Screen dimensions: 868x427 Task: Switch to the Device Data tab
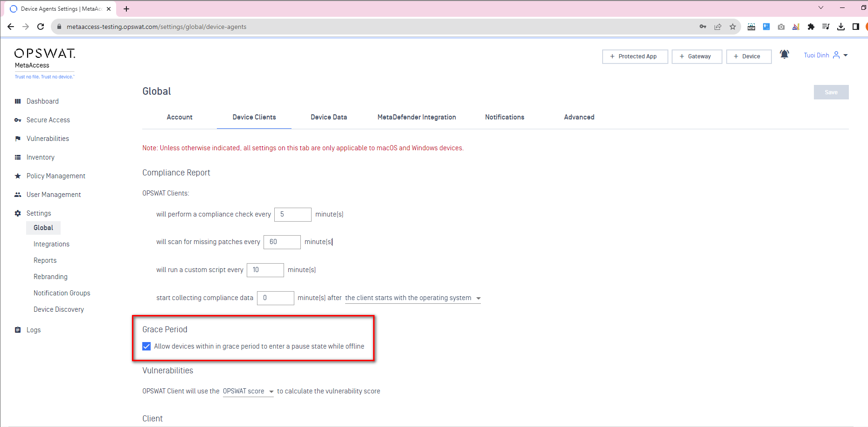point(329,117)
